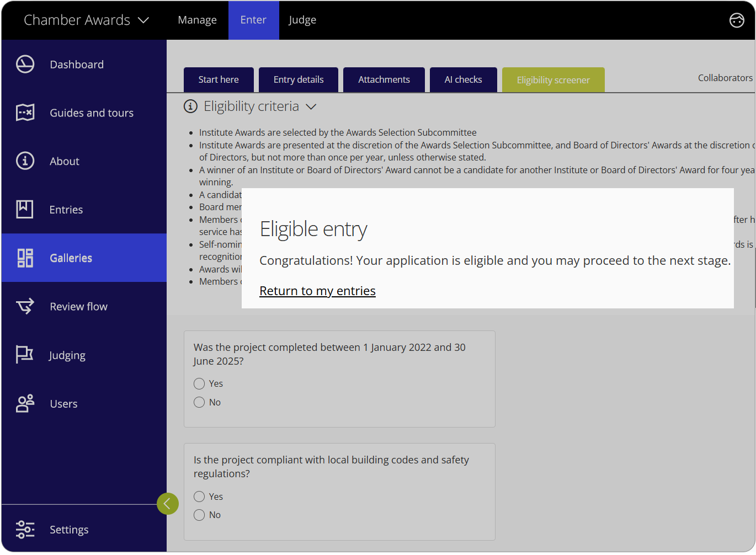Switch to the Attachments tab

pos(384,79)
